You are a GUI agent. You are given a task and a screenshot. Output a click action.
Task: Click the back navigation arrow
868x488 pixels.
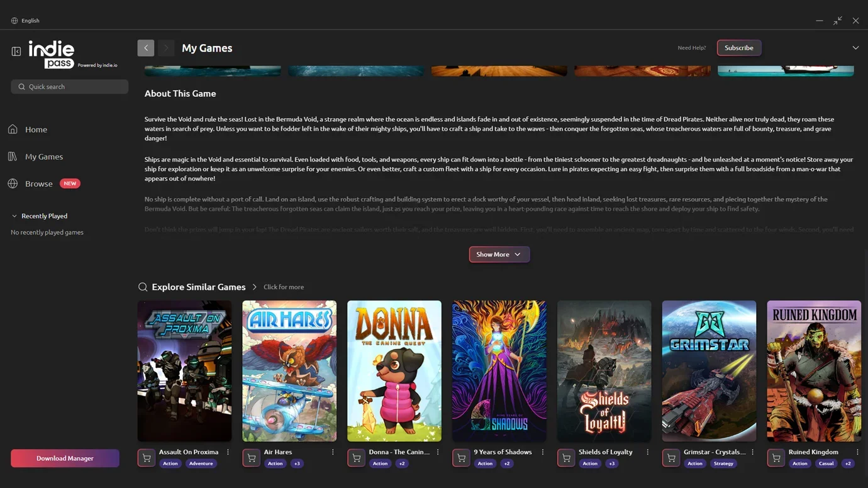point(146,48)
